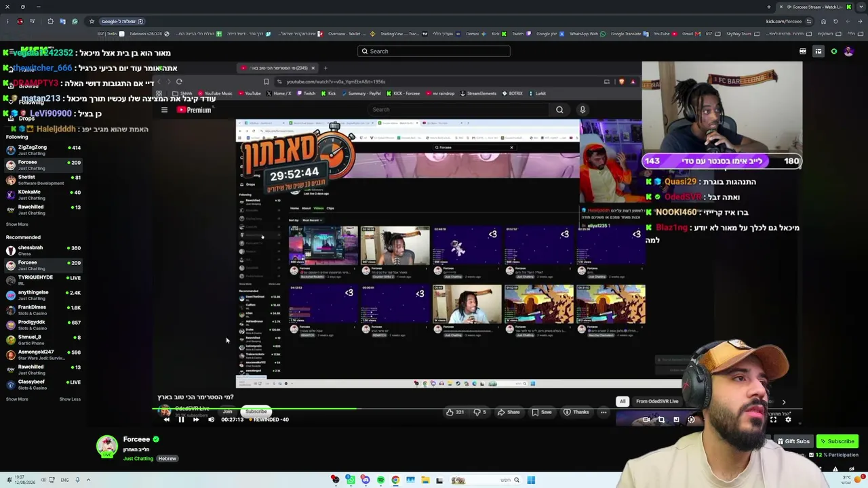Open File Explorer from the Windows taskbar
This screenshot has height=488, width=868.
point(425,481)
